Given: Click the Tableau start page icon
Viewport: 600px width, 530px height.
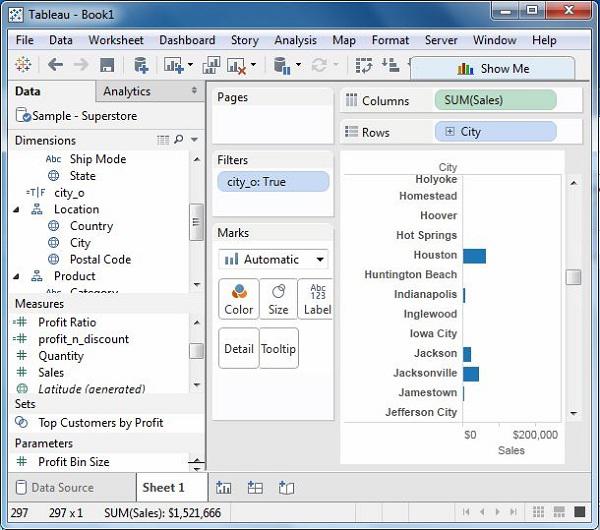Looking at the screenshot, I should 23,64.
